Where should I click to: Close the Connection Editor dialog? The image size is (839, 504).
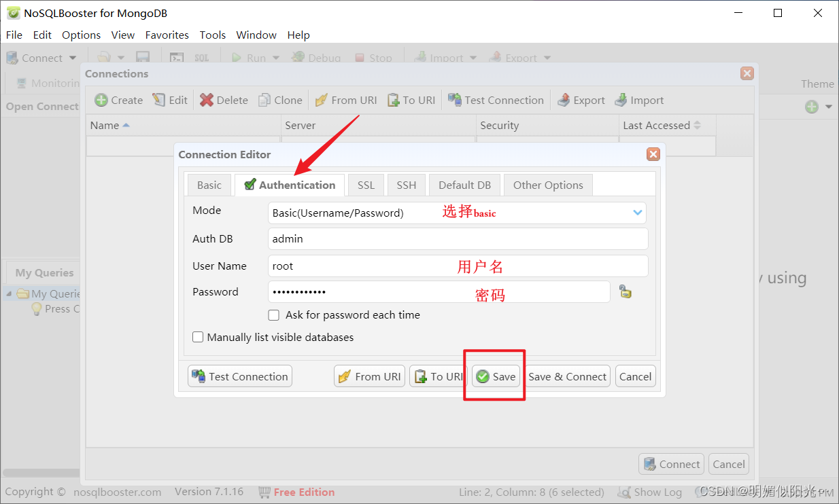653,154
